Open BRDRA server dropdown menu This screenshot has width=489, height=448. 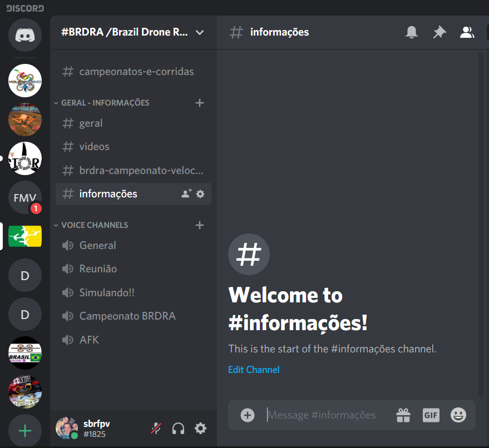click(x=200, y=32)
